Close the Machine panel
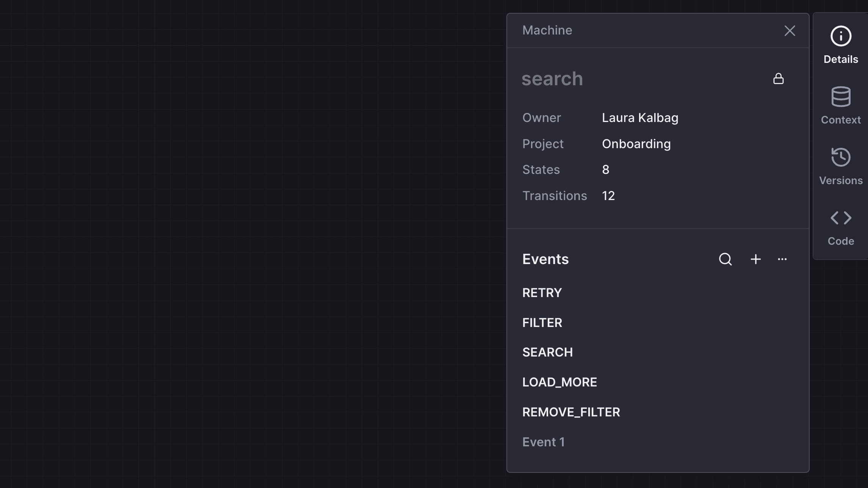 coord(790,30)
